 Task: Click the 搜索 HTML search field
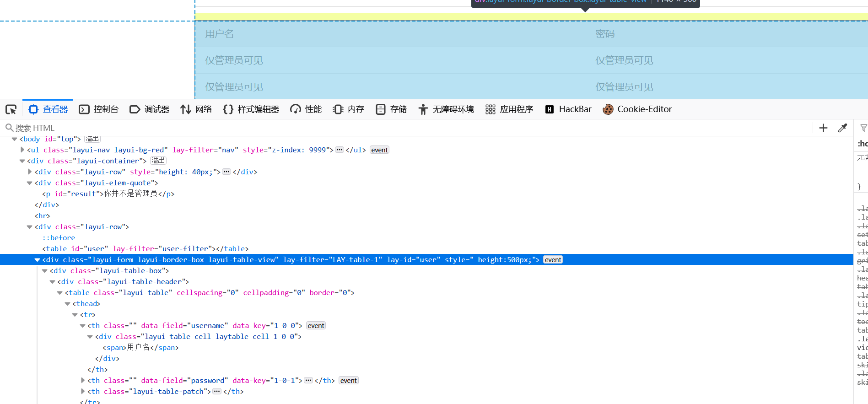click(x=407, y=128)
